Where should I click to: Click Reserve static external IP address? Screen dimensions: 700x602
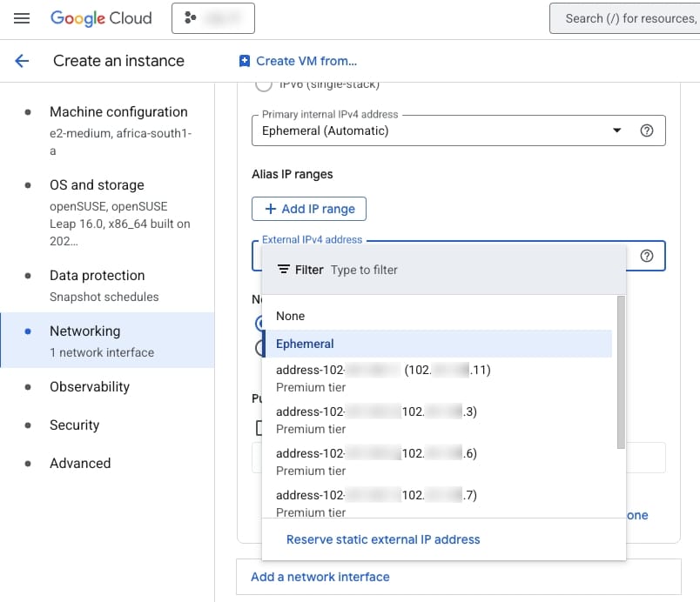point(383,539)
